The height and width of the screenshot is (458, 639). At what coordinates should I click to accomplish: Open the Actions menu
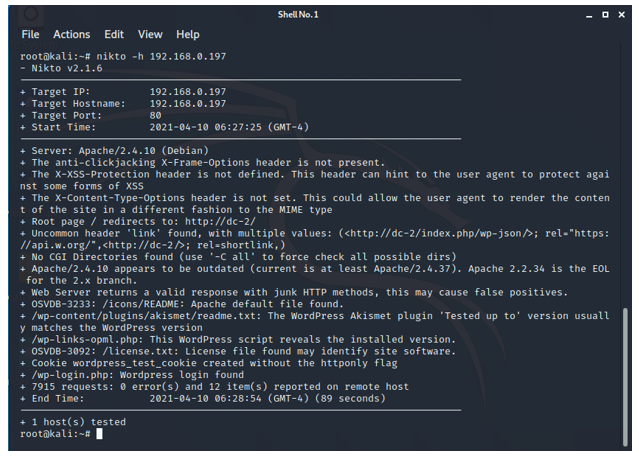point(72,35)
